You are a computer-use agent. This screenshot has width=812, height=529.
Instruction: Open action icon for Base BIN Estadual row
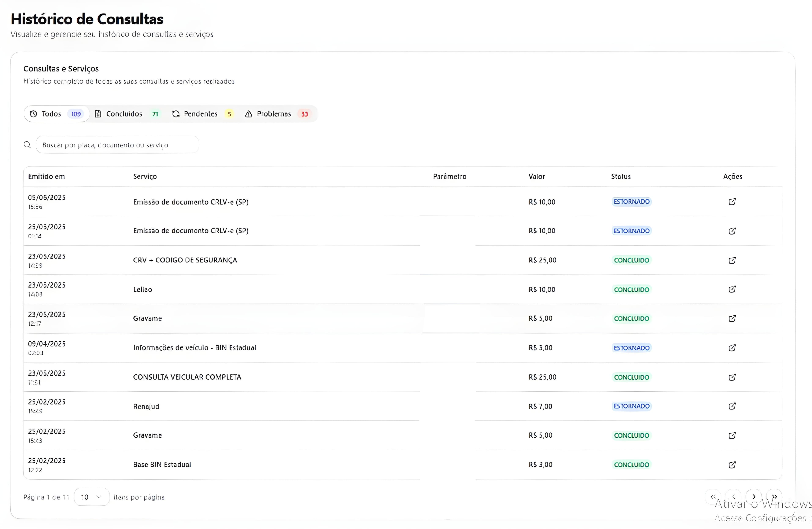pyautogui.click(x=732, y=465)
